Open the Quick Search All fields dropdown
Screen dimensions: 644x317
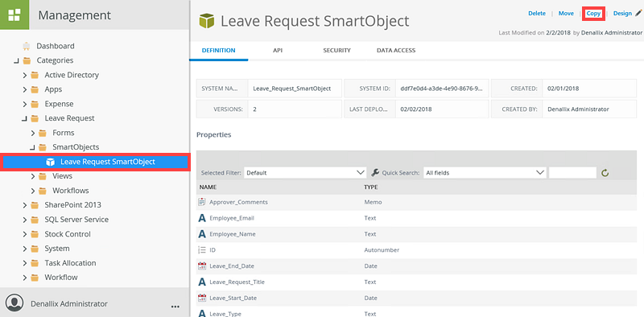coord(485,173)
